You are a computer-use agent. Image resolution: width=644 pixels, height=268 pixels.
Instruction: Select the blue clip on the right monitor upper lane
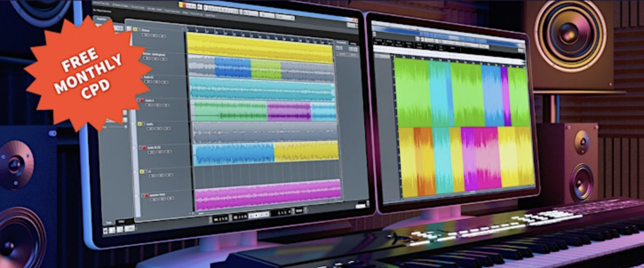[x=492, y=95]
